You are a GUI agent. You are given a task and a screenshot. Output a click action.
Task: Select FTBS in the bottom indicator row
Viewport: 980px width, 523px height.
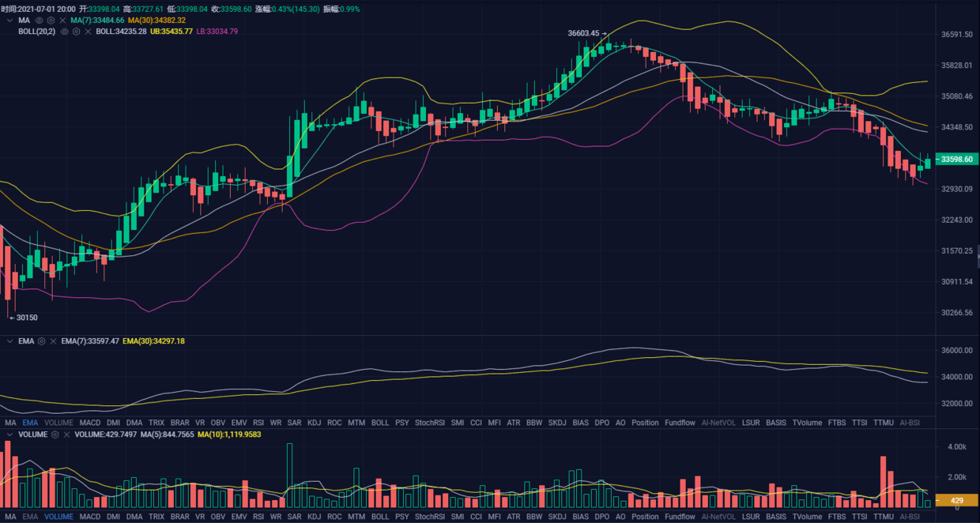(x=837, y=517)
